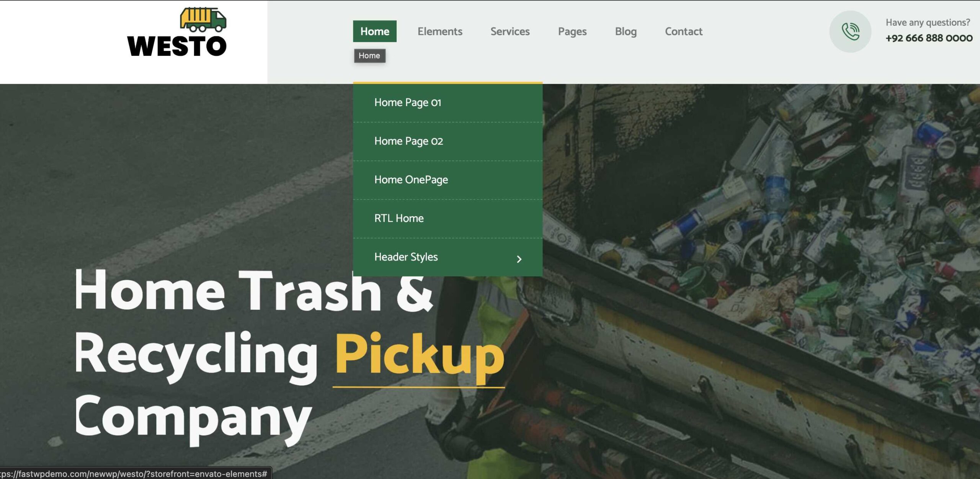Go to the Contact page link

pyautogui.click(x=684, y=31)
